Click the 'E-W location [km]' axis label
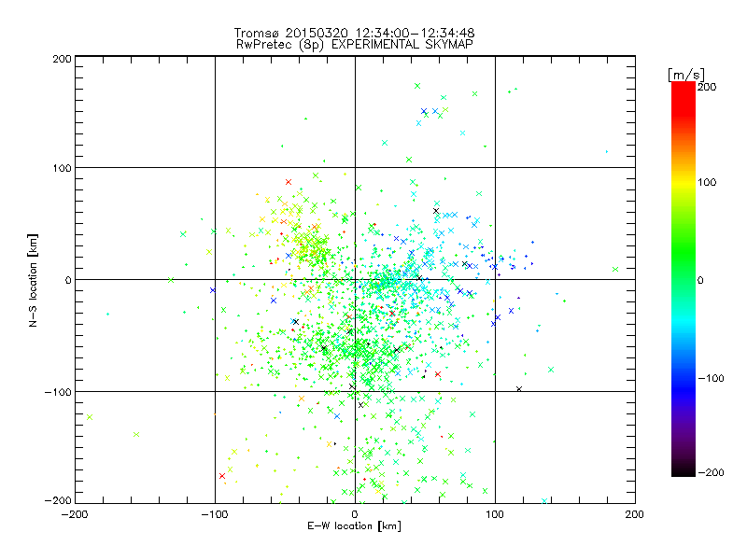The width and height of the screenshot is (747, 560). pyautogui.click(x=354, y=525)
